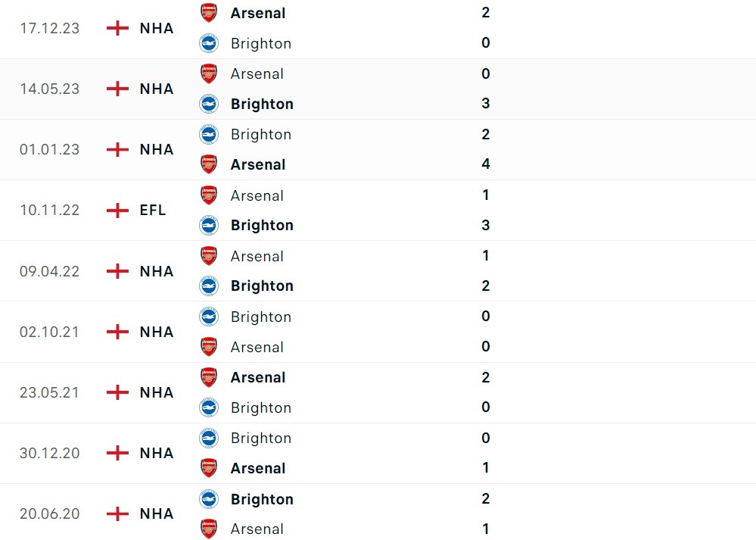
Task: Open Arsenal team in 30.12.20 match
Action: [258, 468]
